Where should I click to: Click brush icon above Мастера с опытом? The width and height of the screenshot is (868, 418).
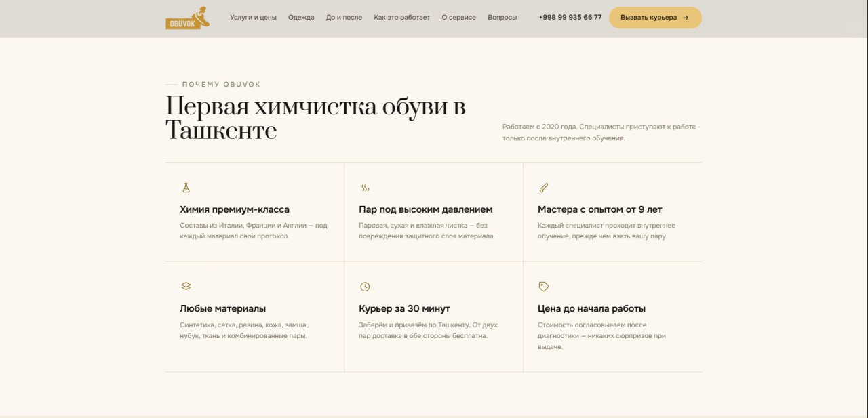(x=543, y=188)
